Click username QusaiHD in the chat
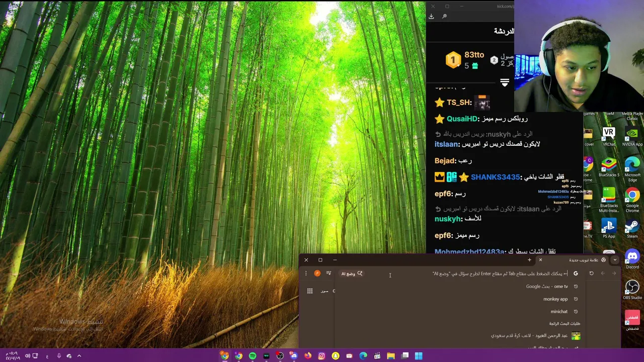This screenshot has width=644, height=362. tap(462, 119)
